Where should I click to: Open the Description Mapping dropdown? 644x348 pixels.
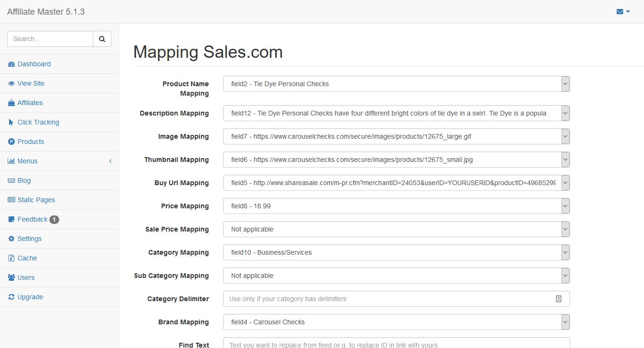click(397, 113)
